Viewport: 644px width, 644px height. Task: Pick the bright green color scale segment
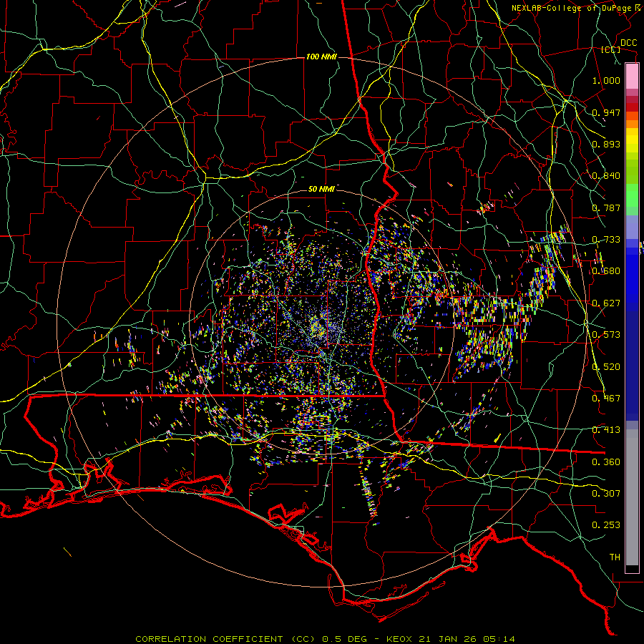[632, 195]
